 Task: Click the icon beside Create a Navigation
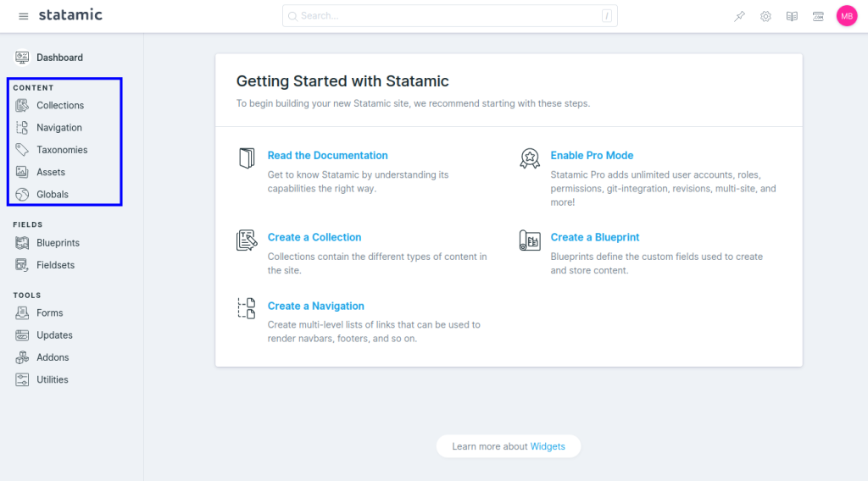point(247,308)
